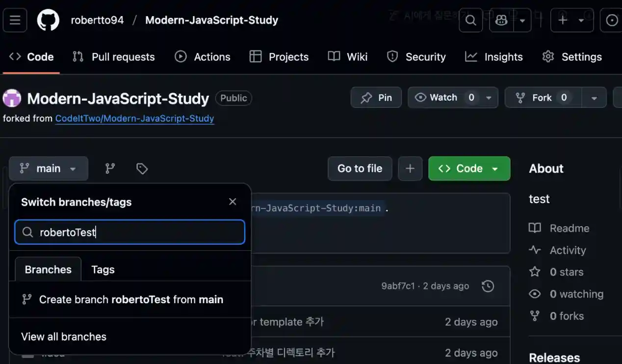Click the Go to file button

(360, 169)
